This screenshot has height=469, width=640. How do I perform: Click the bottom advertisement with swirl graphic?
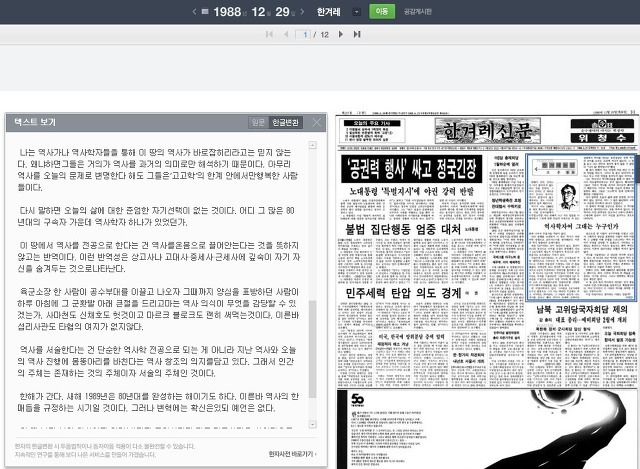pos(487,429)
